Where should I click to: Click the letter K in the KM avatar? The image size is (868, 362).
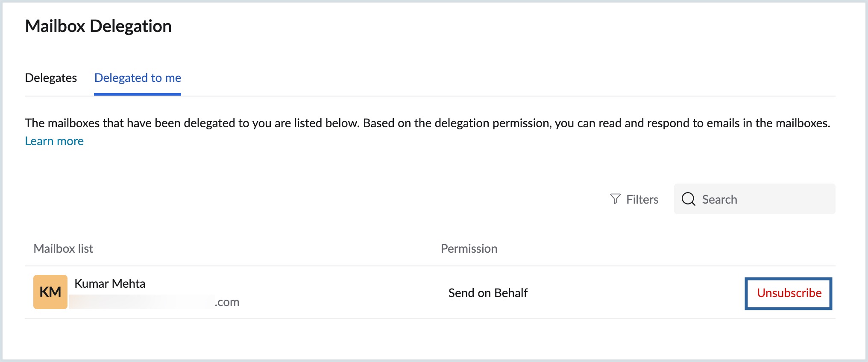tap(44, 292)
